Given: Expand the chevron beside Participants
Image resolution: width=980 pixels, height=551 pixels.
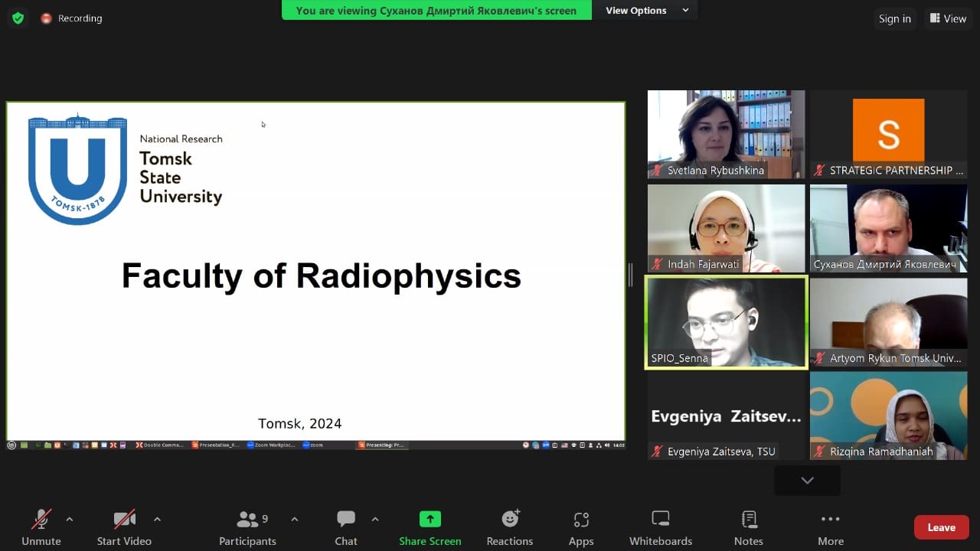Looking at the screenshot, I should click(294, 520).
